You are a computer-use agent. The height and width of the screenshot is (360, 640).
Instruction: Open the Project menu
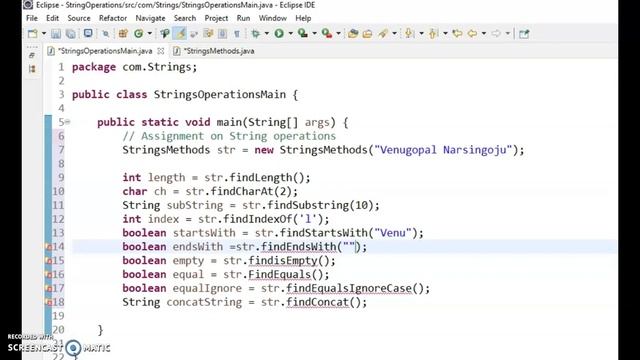[x=216, y=18]
